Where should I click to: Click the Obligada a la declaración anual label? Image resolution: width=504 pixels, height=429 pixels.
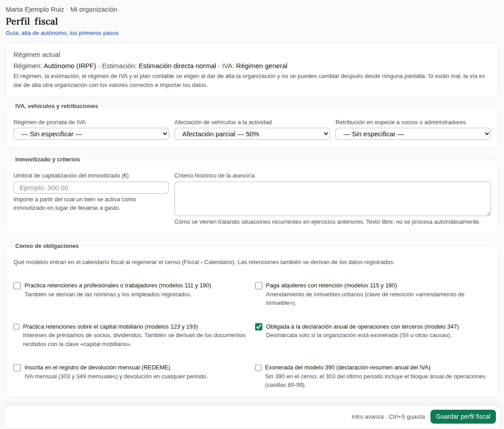[362, 326]
